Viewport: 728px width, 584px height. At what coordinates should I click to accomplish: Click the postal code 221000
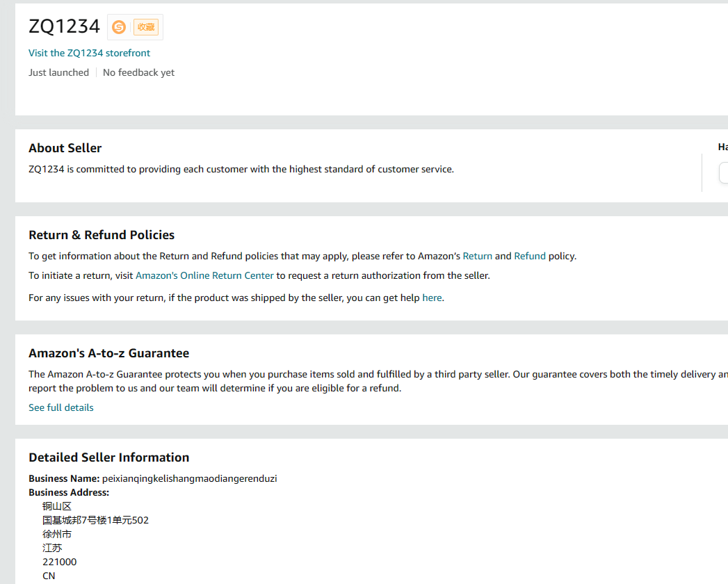59,562
